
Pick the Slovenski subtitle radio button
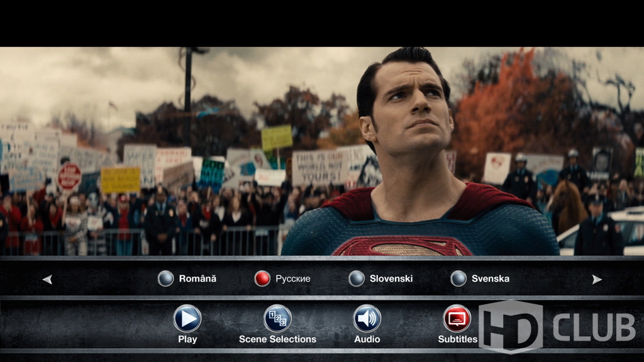pyautogui.click(x=357, y=278)
